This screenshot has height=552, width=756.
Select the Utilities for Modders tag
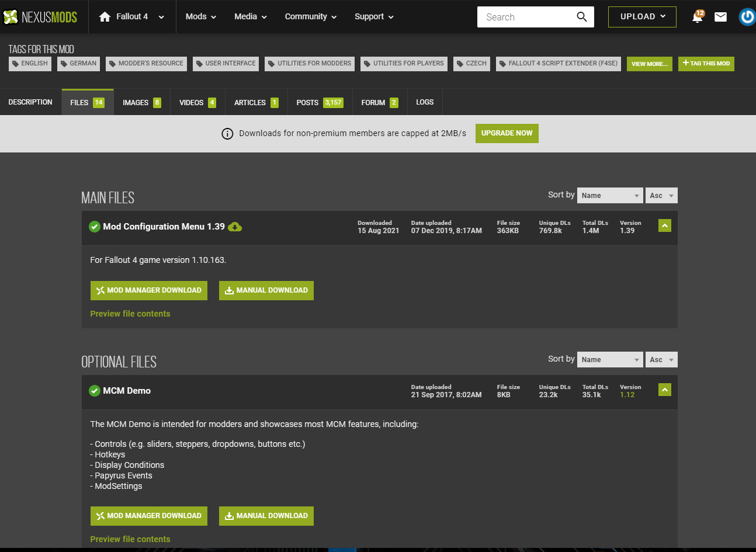tap(310, 64)
